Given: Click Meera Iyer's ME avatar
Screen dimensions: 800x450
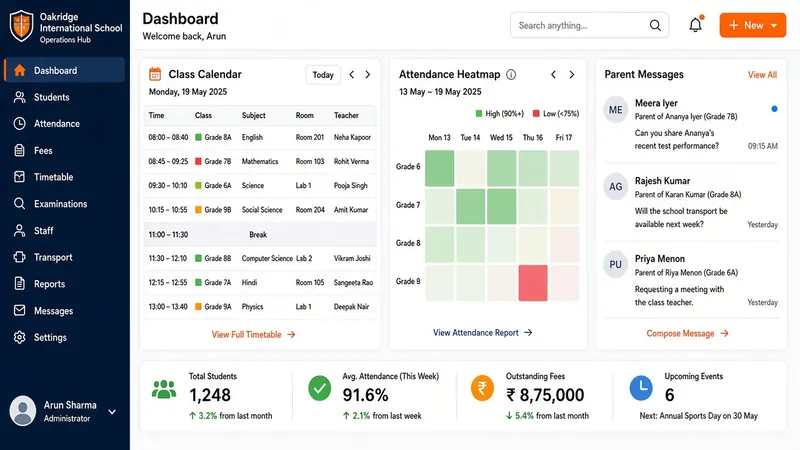Looking at the screenshot, I should (x=616, y=110).
